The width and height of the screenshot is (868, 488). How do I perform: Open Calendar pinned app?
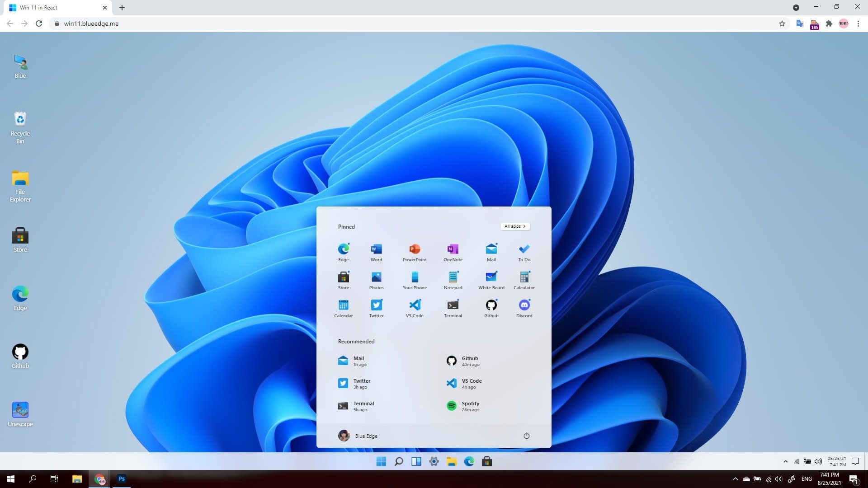pyautogui.click(x=344, y=309)
